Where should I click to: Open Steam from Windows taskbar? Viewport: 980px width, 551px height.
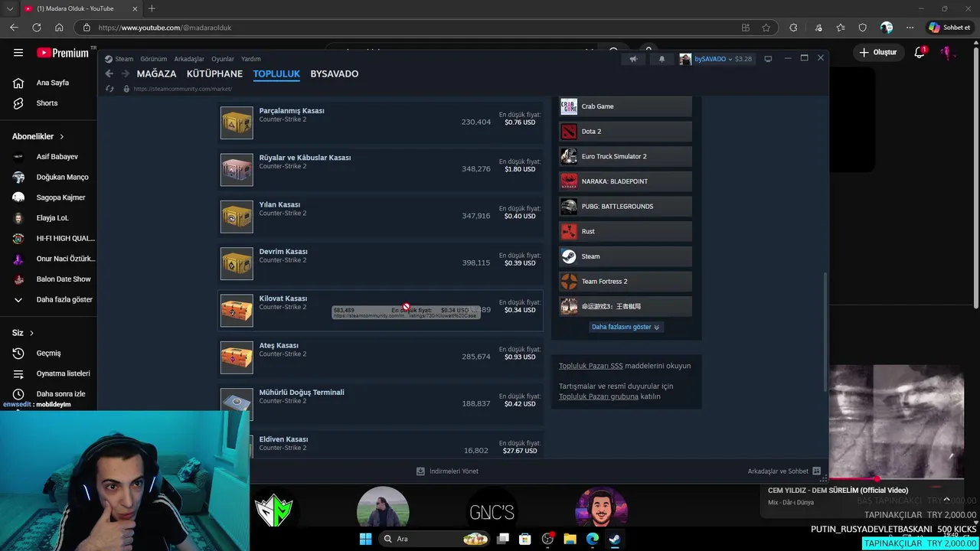614,539
